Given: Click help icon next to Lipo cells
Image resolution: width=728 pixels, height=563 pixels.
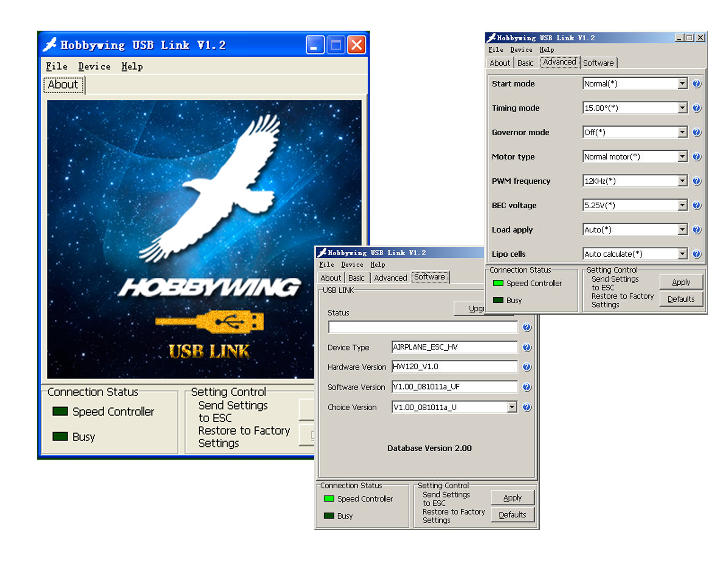Looking at the screenshot, I should tap(697, 254).
